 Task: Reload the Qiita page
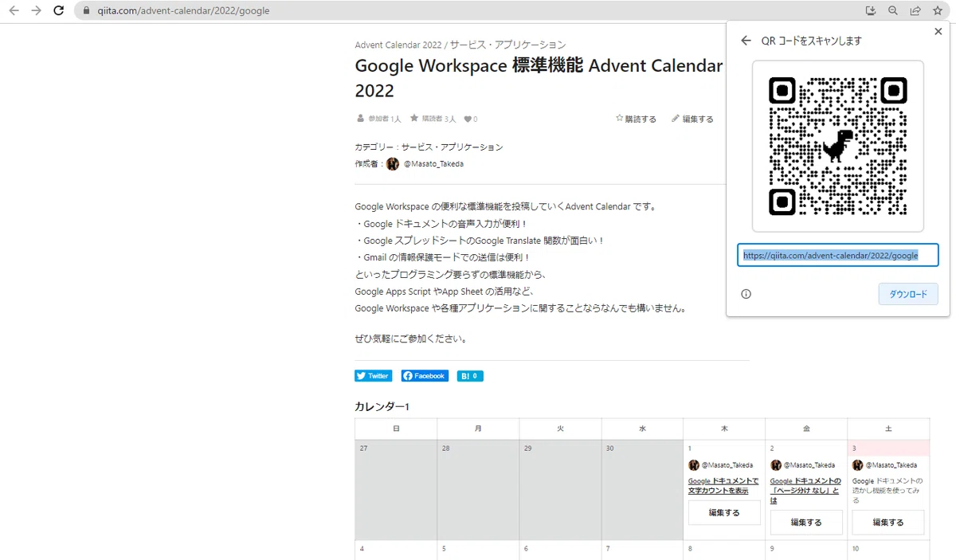coord(58,11)
